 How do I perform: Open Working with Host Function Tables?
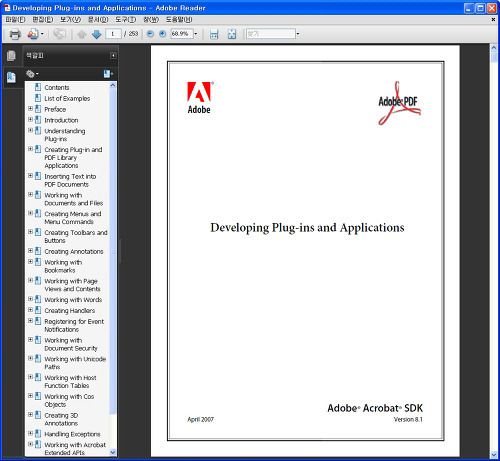pos(70,381)
